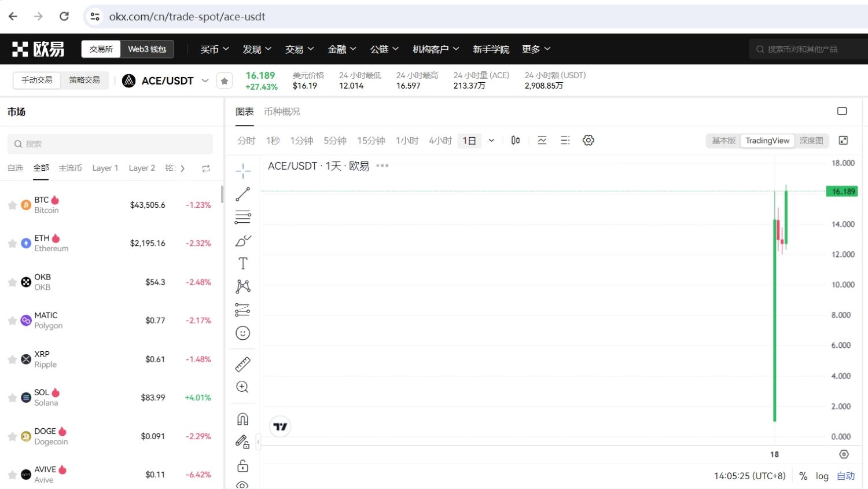Select the 主流币 market tab
This screenshot has height=489, width=868.
point(70,168)
